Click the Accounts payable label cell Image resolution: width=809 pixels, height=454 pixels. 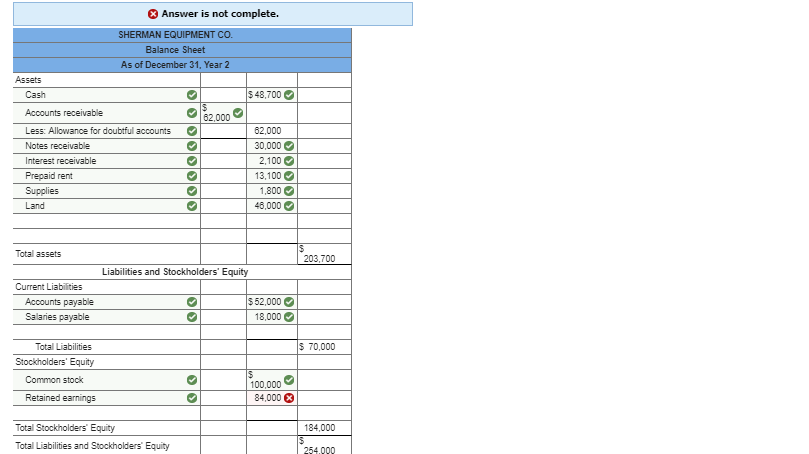point(107,302)
